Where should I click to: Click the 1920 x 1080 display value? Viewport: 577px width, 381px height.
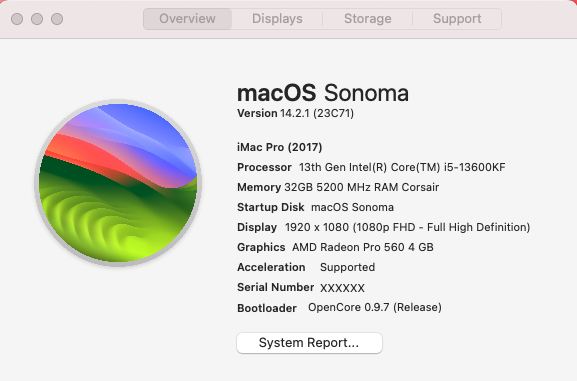point(407,227)
